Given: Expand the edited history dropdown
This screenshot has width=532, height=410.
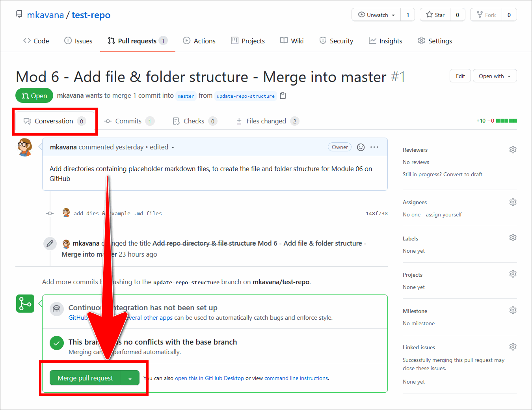Looking at the screenshot, I should [x=162, y=147].
